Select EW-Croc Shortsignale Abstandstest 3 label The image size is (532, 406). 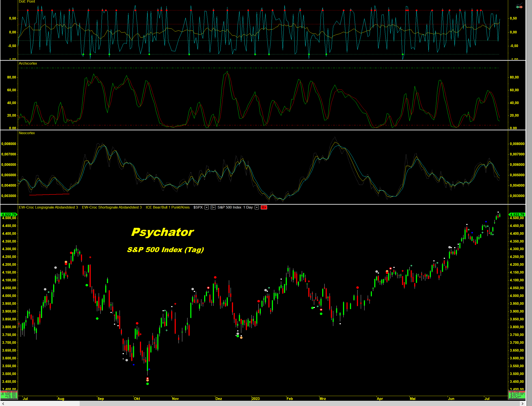click(x=112, y=207)
